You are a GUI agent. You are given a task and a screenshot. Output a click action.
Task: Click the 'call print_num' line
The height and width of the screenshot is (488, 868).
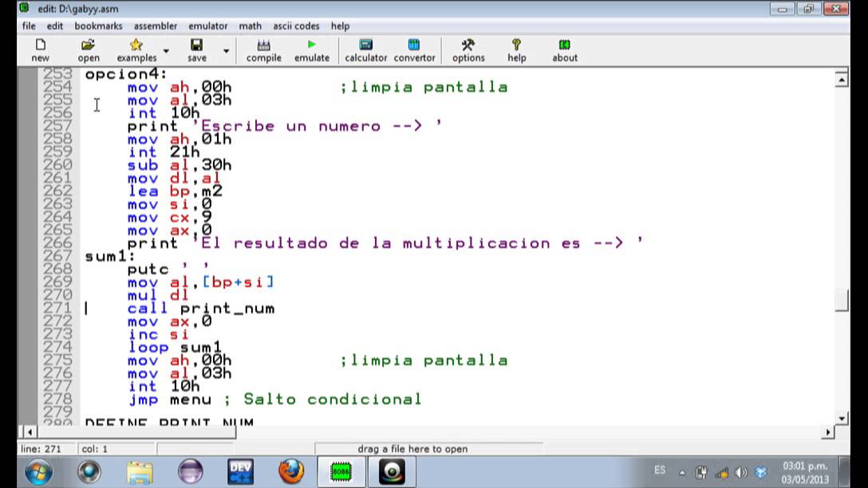(x=201, y=309)
